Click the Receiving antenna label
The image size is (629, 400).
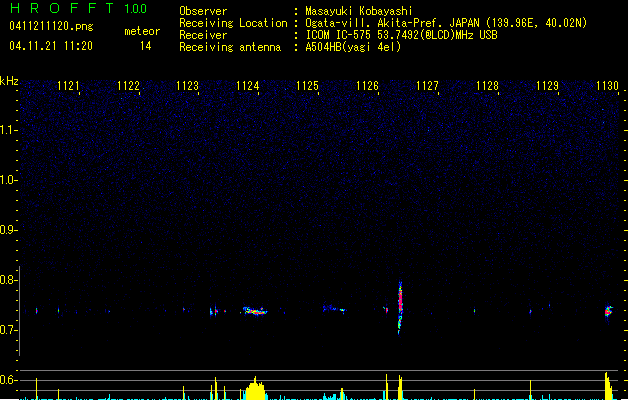point(230,47)
